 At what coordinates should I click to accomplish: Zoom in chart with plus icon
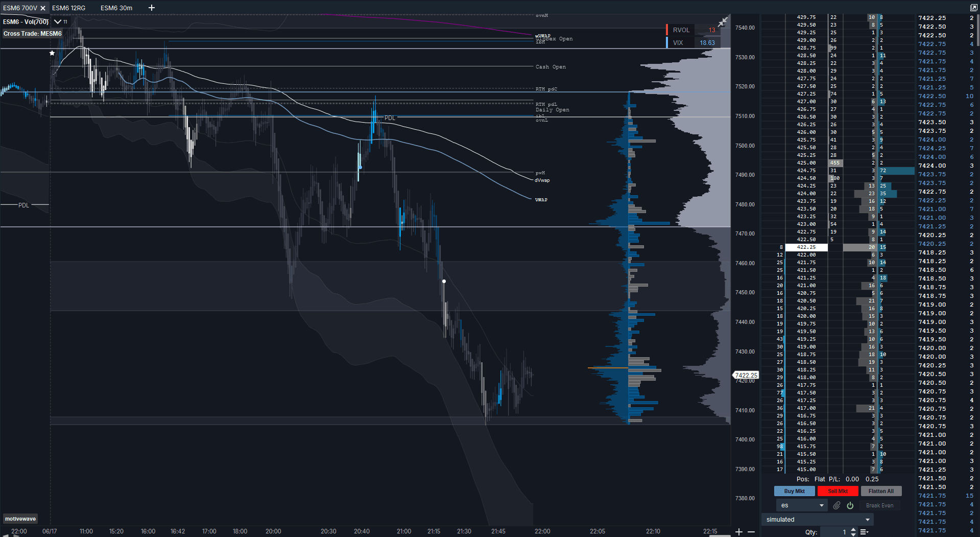[738, 532]
